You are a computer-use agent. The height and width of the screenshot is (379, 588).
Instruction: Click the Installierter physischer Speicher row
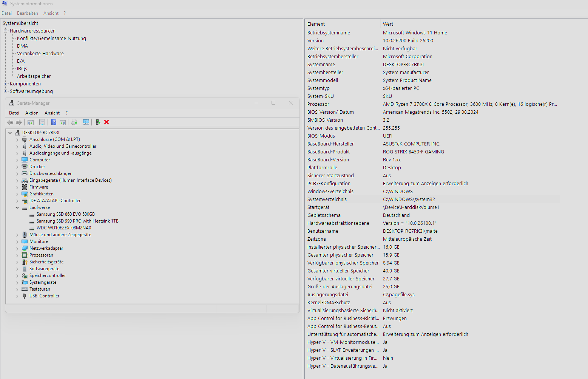tap(432, 247)
